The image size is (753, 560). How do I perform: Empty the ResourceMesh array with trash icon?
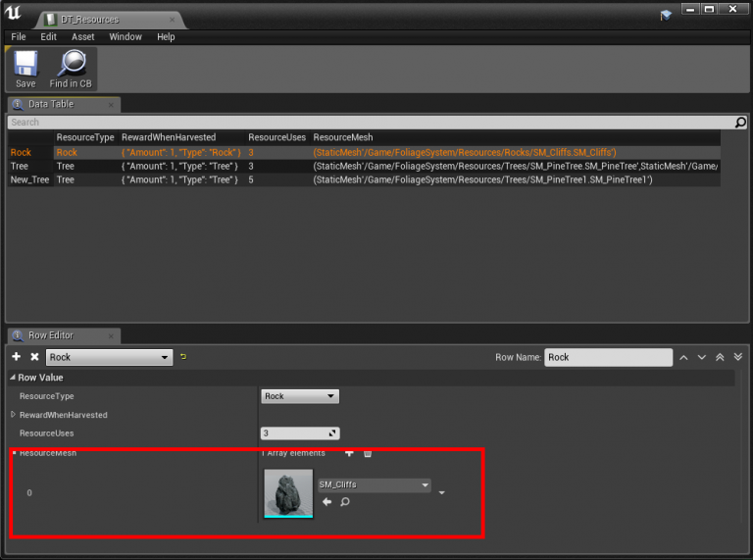pyautogui.click(x=368, y=453)
